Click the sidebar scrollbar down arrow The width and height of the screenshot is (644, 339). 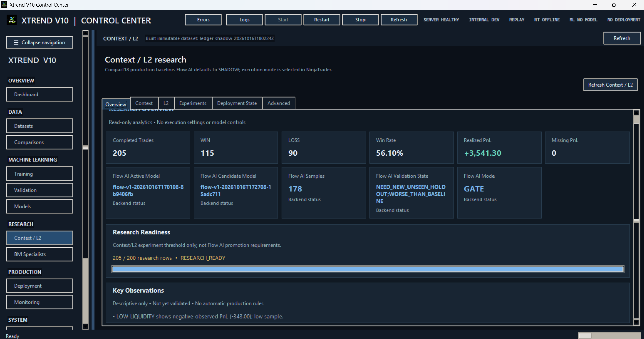85,326
